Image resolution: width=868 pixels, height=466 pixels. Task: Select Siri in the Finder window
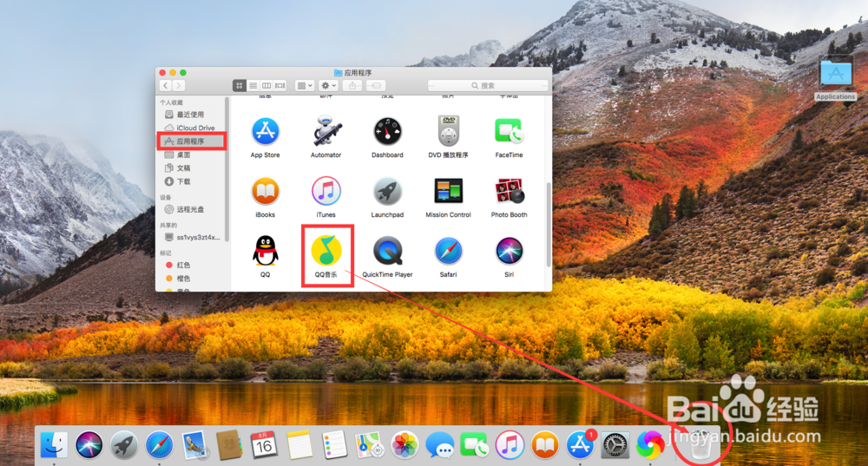coord(509,251)
